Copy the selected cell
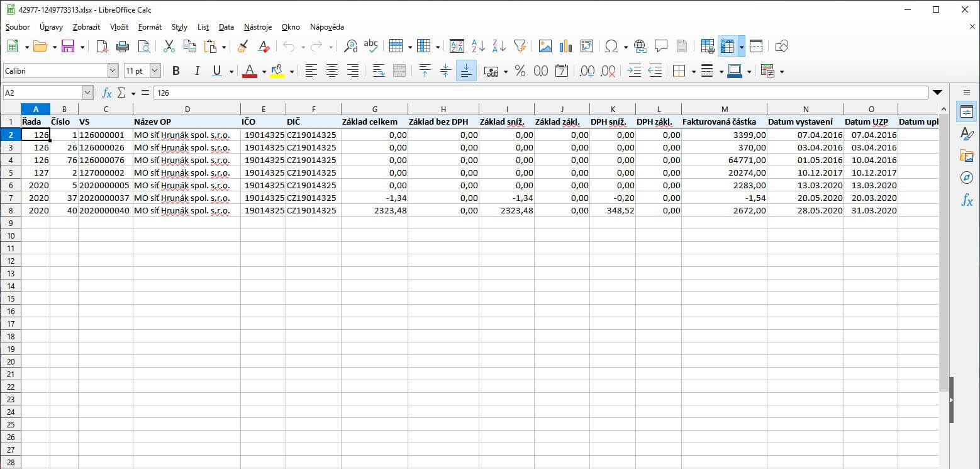Screen dimensions: 980x469 coord(189,46)
